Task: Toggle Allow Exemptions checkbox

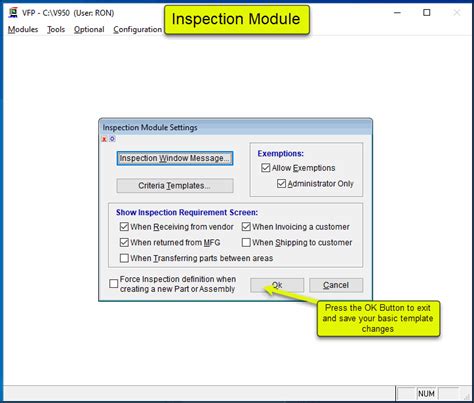Action: [266, 168]
